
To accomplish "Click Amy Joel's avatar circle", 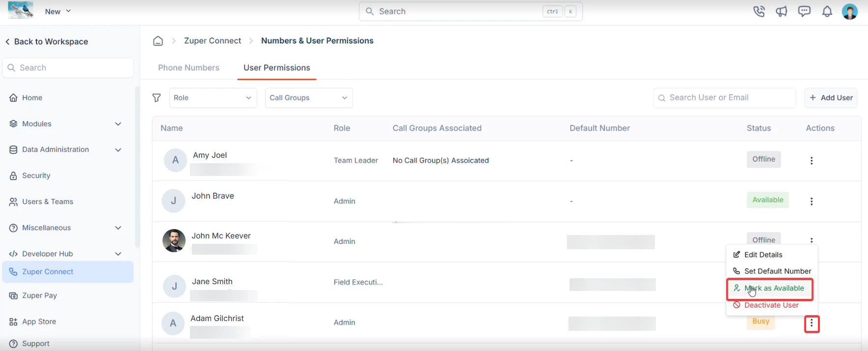I will click(175, 160).
